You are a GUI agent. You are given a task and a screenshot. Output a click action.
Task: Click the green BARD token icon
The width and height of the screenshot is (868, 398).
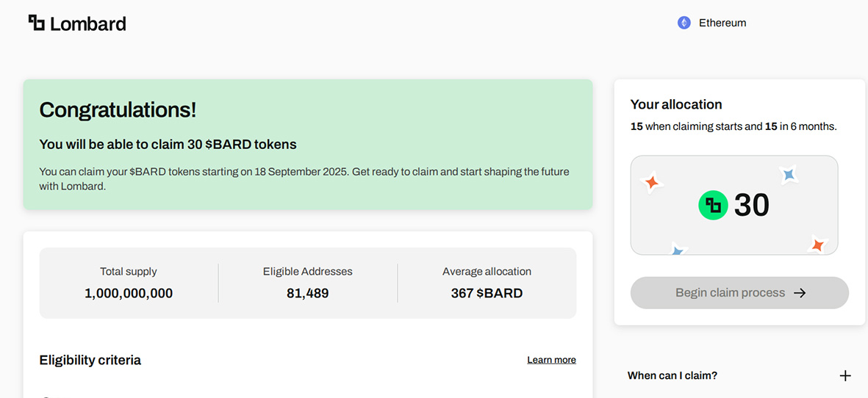point(712,206)
